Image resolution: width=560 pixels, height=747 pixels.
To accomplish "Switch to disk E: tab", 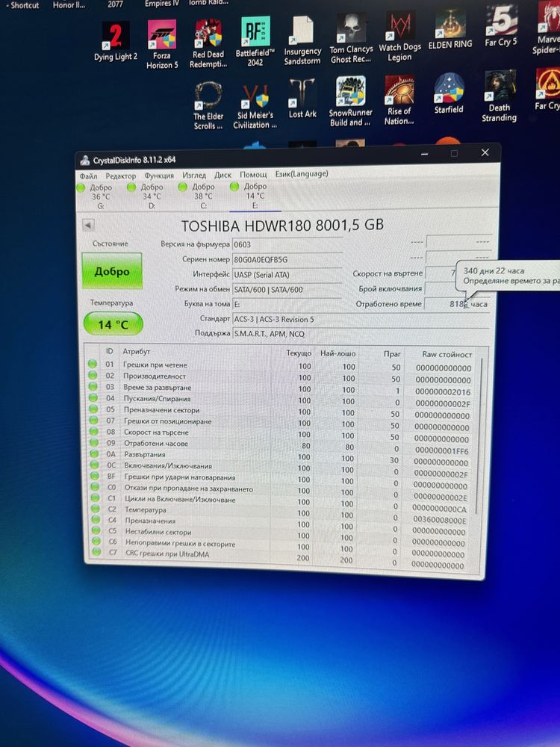I will point(255,196).
